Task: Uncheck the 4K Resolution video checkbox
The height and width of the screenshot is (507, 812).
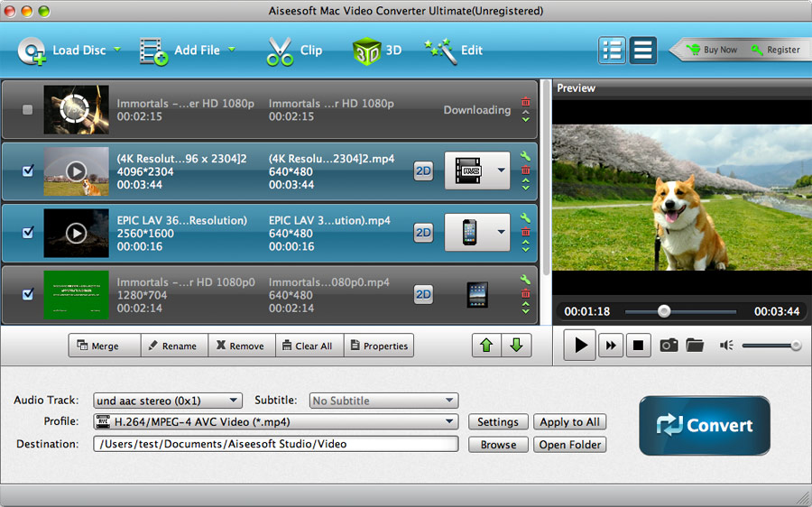Action: click(x=28, y=171)
